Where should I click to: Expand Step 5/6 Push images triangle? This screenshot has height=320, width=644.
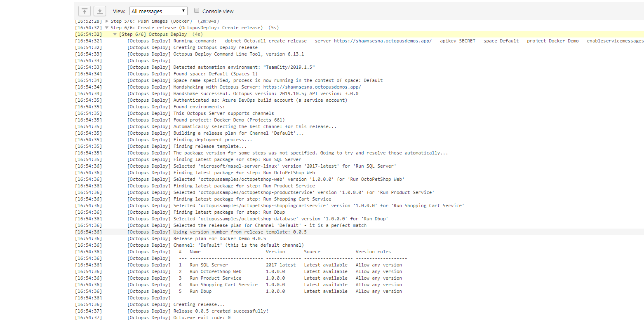(x=107, y=21)
